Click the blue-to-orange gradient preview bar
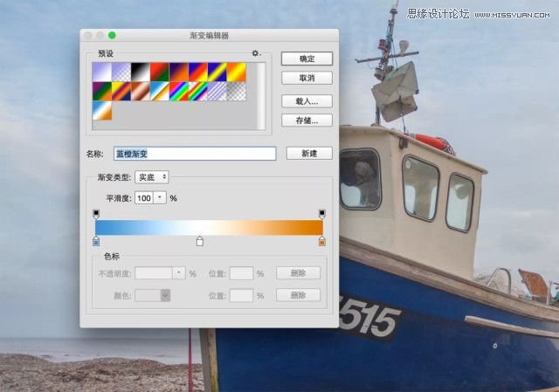Image resolution: width=559 pixels, height=392 pixels. pos(209,227)
